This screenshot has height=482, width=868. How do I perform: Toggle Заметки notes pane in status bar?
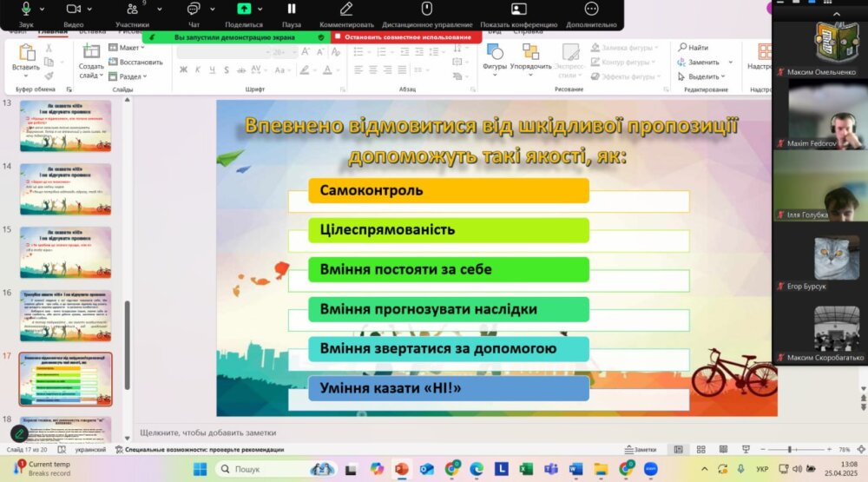click(x=641, y=450)
